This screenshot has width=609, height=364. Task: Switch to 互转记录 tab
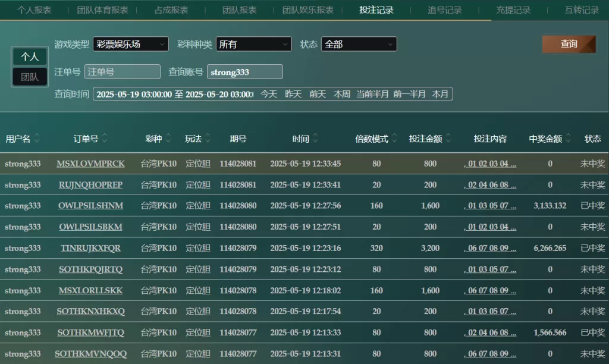(582, 10)
